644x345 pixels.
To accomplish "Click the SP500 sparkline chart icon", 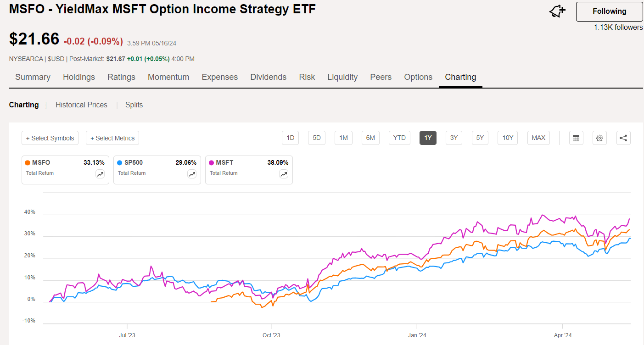I will 191,174.
